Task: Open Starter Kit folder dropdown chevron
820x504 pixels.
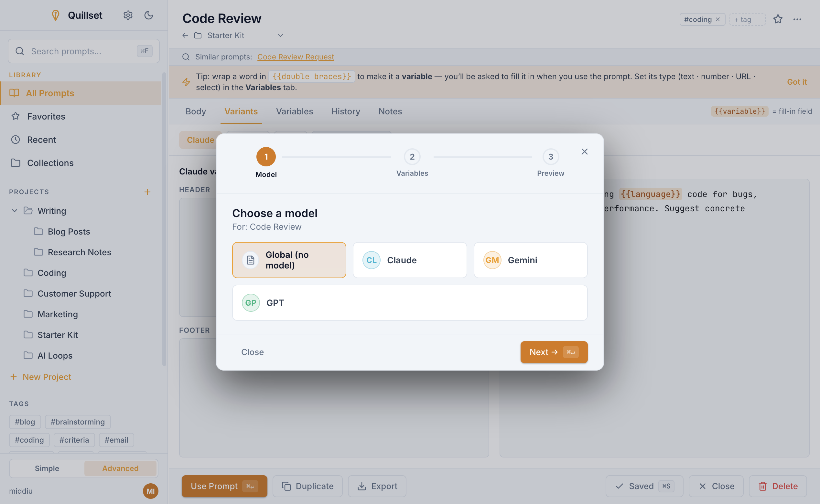Action: 280,35
